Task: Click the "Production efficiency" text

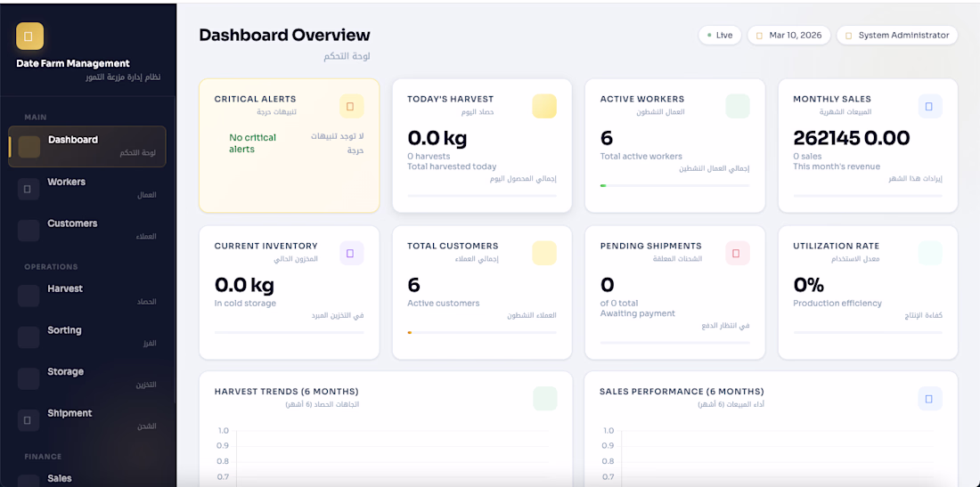Action: click(837, 304)
